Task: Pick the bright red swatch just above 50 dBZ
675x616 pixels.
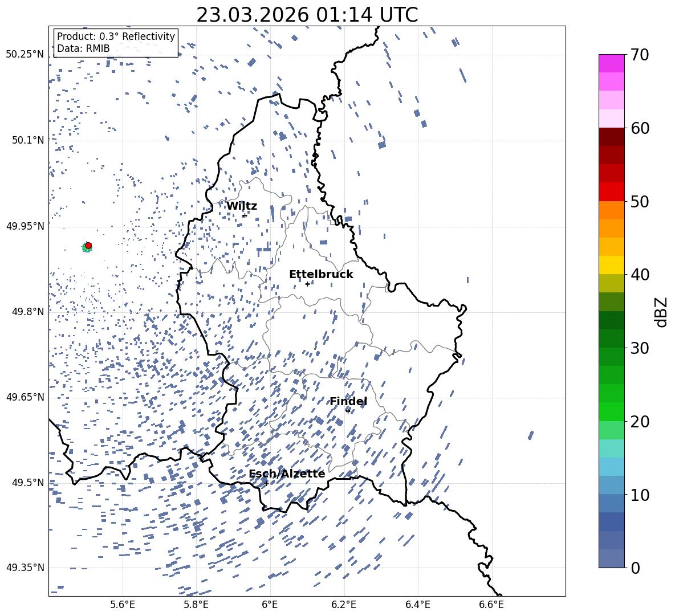Action: point(612,191)
